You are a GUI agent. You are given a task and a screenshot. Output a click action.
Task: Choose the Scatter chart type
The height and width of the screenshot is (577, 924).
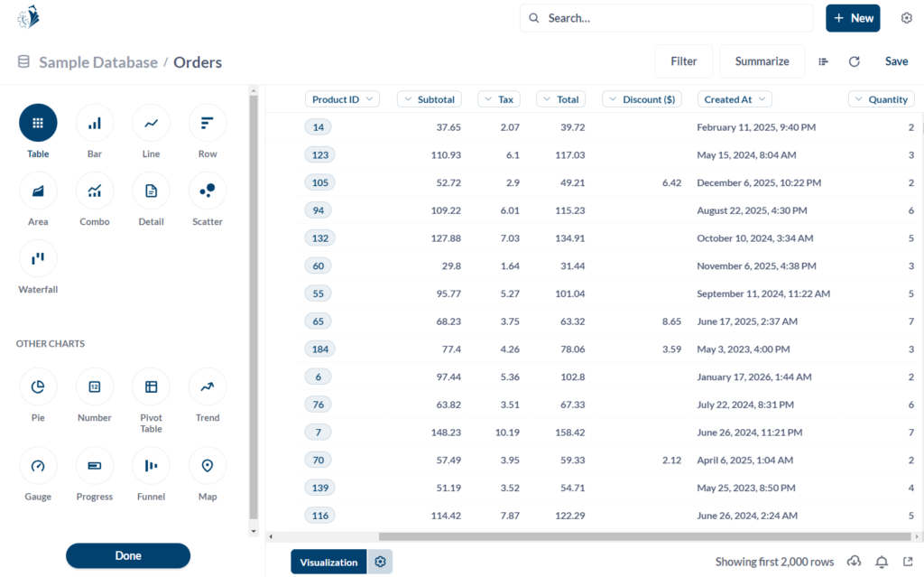[x=208, y=191]
